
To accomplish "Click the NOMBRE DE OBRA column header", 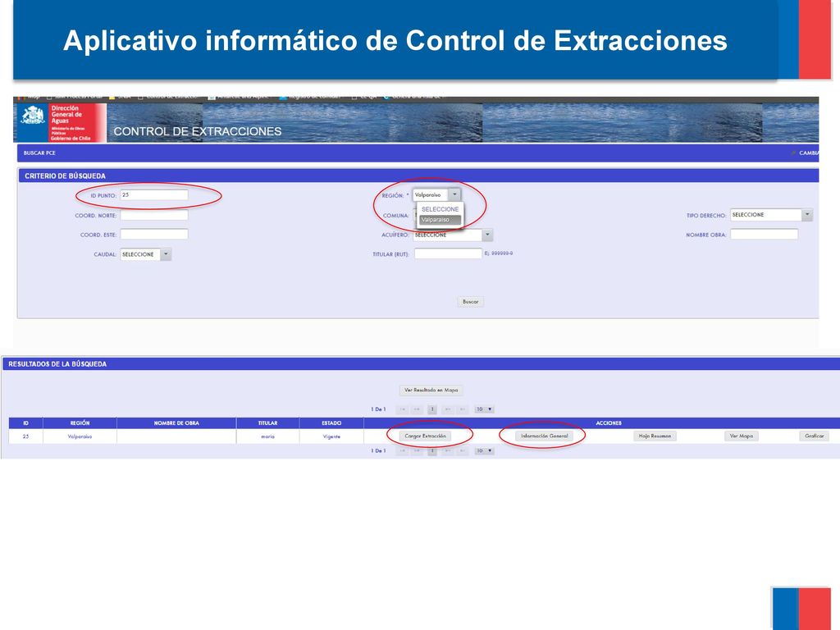I will tap(176, 423).
